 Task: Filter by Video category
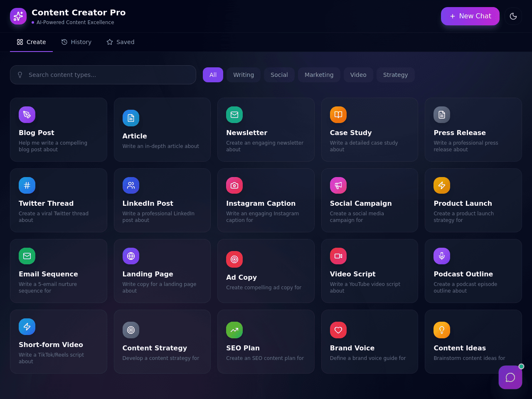pos(358,75)
